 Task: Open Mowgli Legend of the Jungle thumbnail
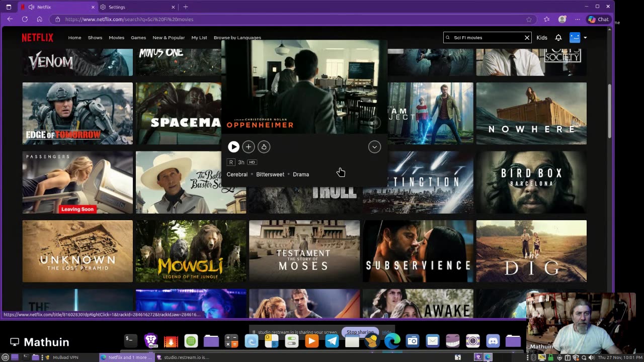tap(191, 251)
